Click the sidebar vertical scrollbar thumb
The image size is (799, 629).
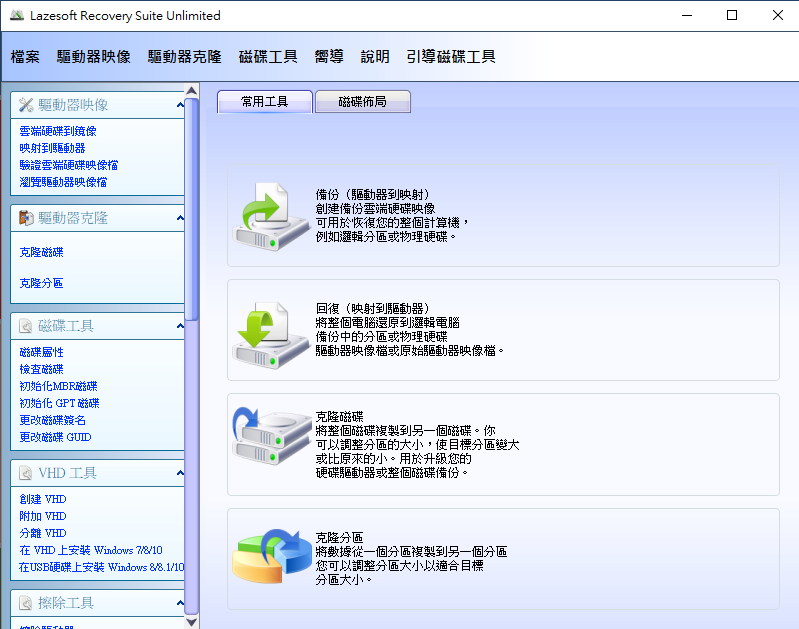192,209
